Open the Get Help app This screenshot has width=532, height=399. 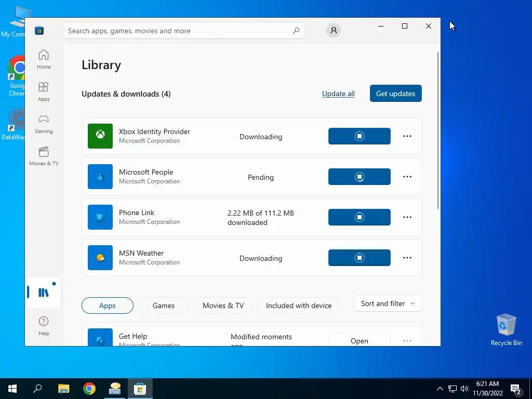point(360,340)
